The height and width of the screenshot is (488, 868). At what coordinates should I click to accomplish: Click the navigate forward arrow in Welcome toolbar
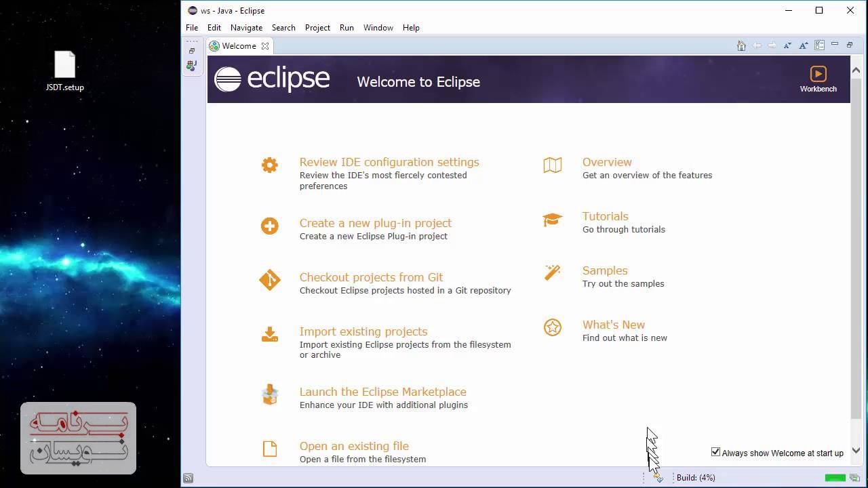772,45
